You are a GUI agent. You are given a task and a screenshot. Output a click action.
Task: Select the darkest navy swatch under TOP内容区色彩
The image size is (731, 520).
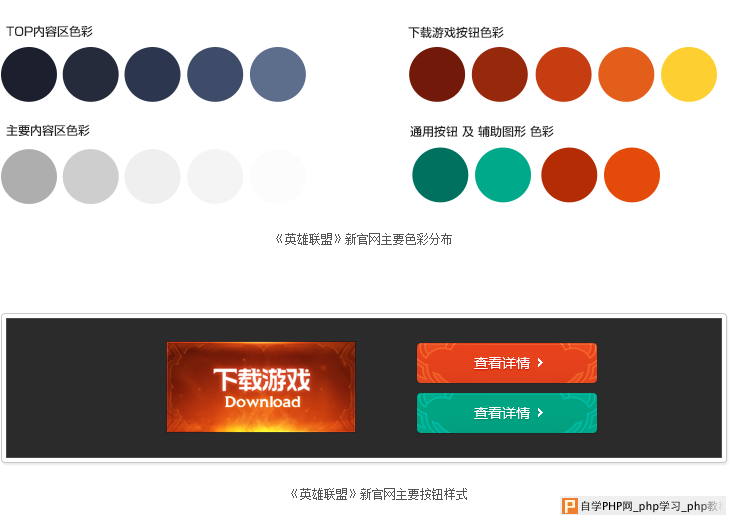click(x=29, y=74)
